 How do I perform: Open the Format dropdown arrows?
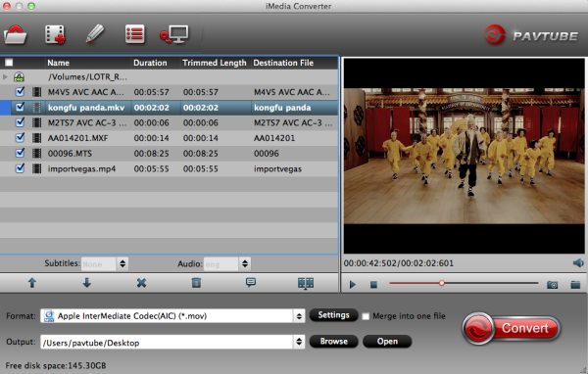299,316
